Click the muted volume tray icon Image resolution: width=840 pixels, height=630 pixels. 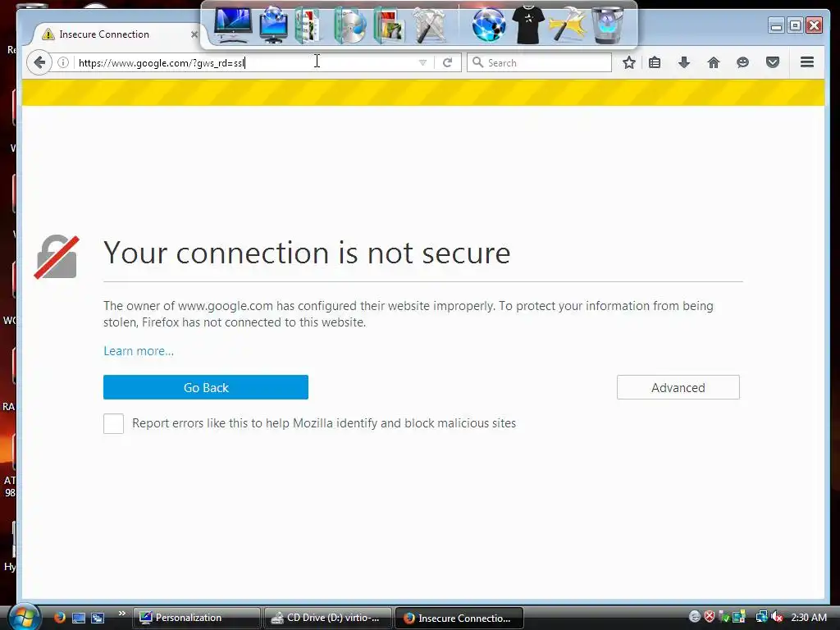[777, 617]
